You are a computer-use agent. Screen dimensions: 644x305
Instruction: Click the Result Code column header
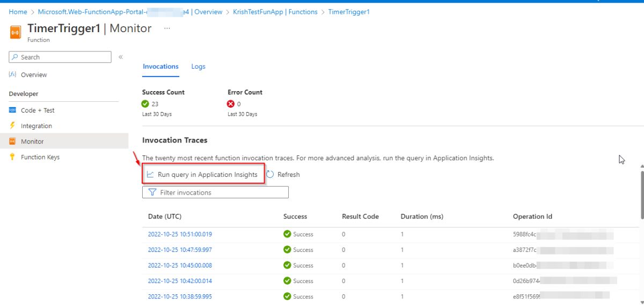(360, 217)
